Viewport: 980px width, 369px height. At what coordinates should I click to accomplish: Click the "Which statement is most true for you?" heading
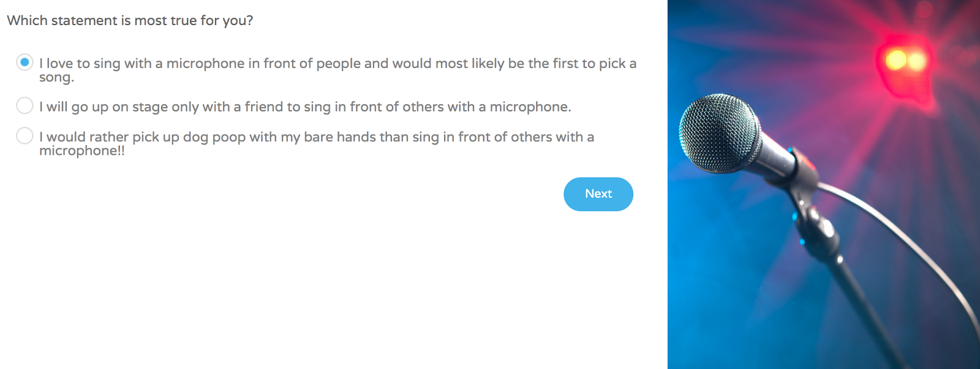pyautogui.click(x=130, y=20)
